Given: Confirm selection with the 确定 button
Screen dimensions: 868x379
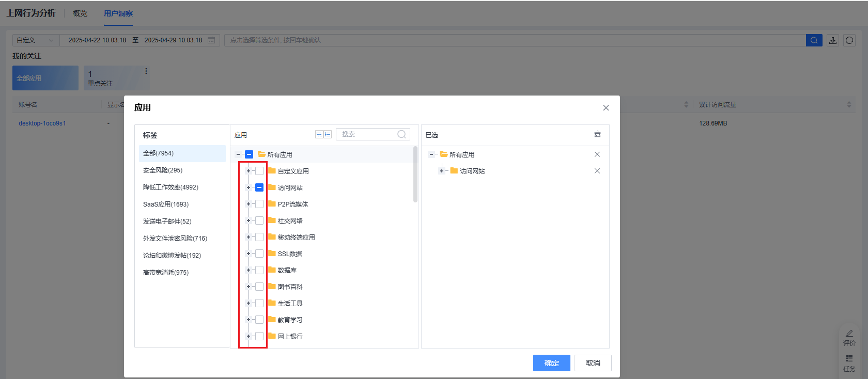Looking at the screenshot, I should [551, 363].
